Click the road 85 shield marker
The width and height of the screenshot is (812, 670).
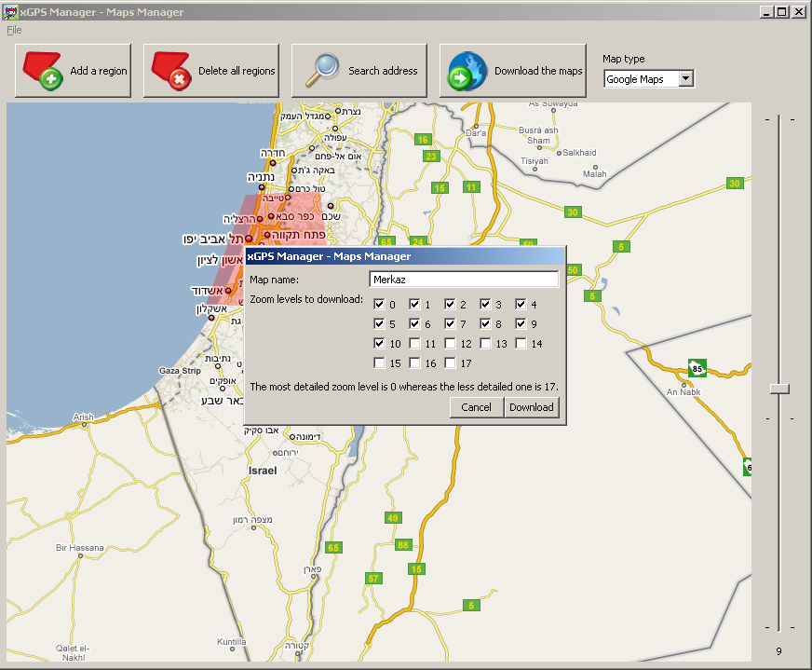coord(697,368)
